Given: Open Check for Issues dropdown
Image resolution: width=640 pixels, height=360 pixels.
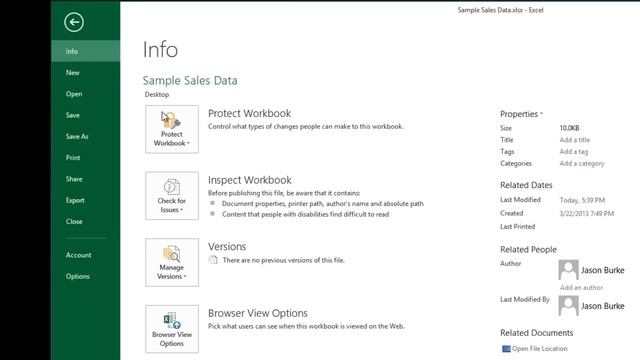Looking at the screenshot, I should [172, 196].
